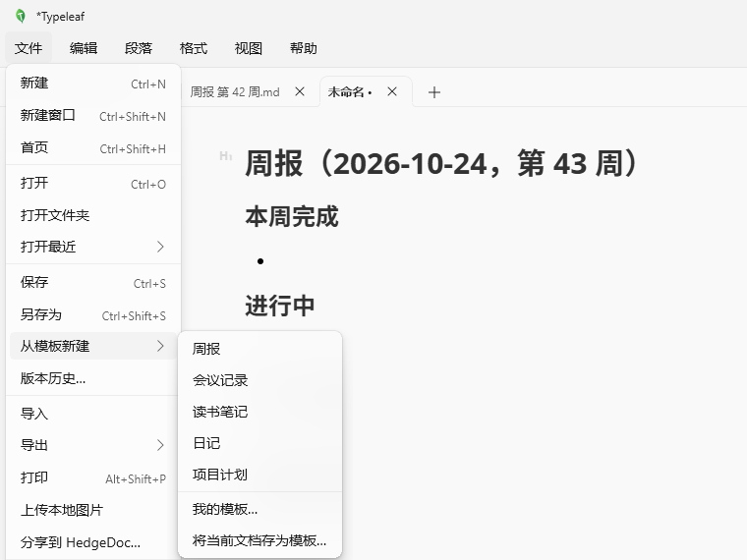Close the 未命名 tab
Viewport: 747px width, 560px height.
392,91
